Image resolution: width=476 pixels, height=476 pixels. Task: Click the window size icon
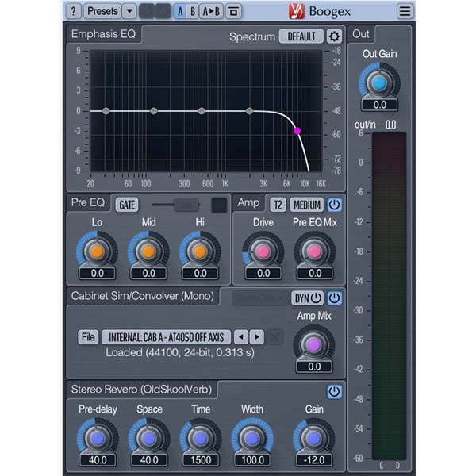click(233, 12)
